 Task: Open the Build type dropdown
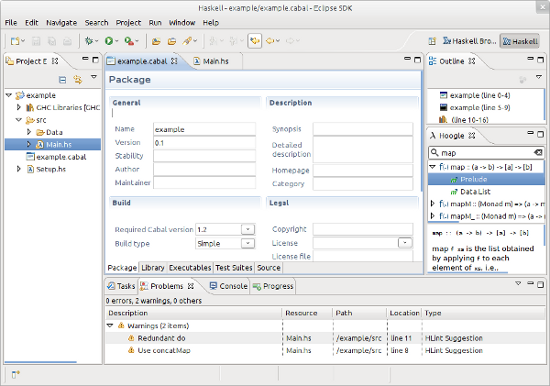(x=248, y=243)
